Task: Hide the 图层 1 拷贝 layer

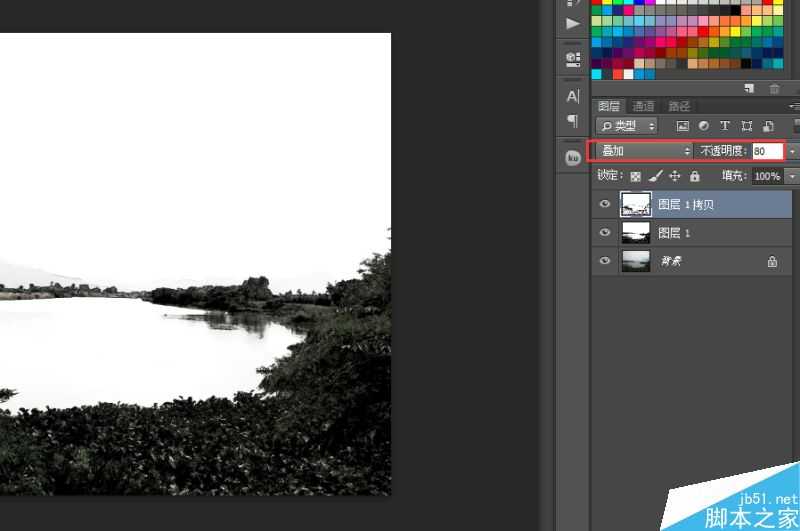Action: point(604,204)
